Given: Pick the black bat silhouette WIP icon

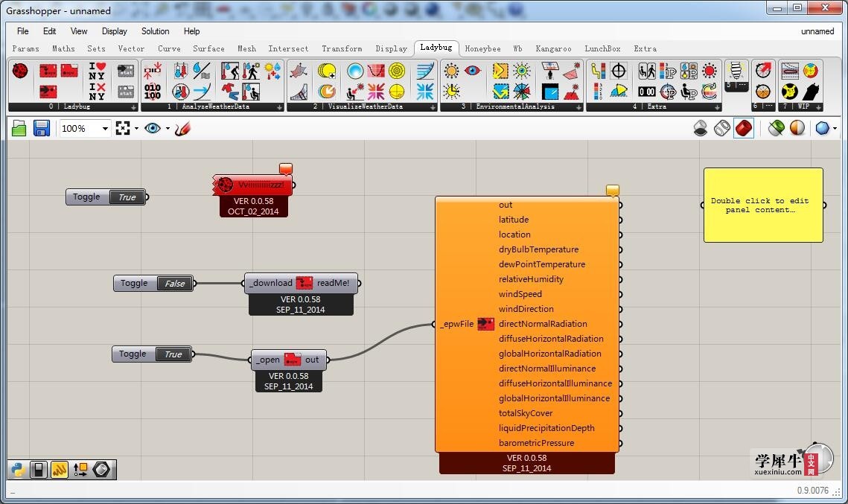Looking at the screenshot, I should click(810, 91).
